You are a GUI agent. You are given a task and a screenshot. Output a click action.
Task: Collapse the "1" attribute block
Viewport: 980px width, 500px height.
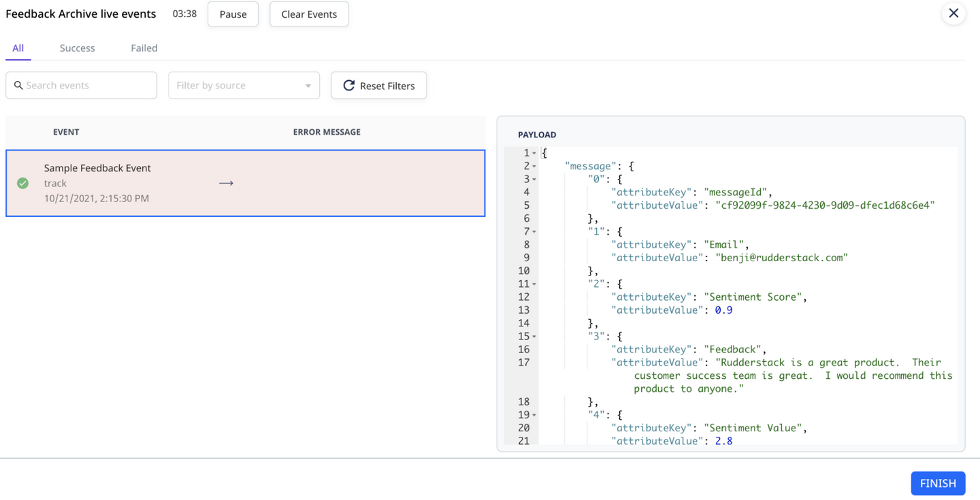point(534,231)
